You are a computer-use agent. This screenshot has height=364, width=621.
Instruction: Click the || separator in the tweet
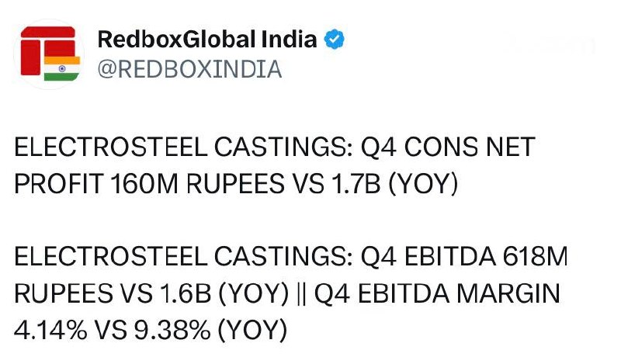coord(301,294)
